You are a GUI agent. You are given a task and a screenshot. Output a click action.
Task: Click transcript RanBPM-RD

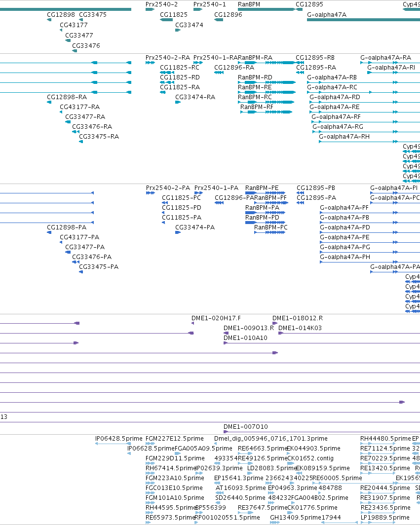point(255,77)
